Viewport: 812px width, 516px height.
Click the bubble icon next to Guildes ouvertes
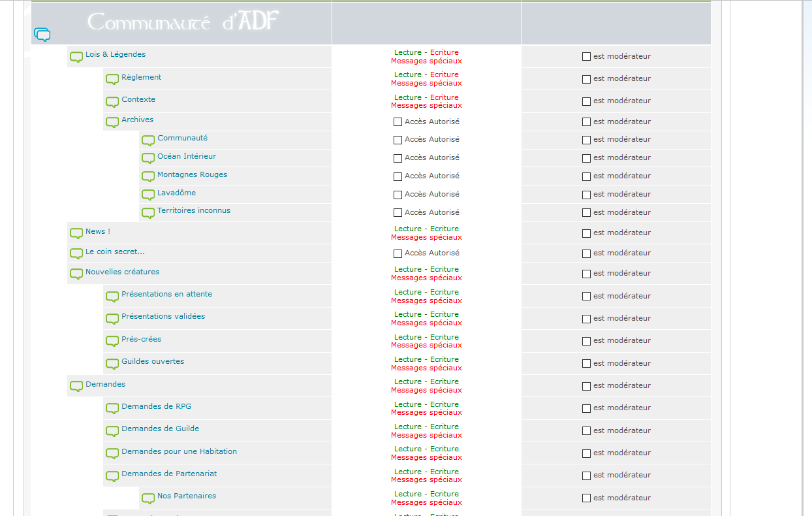[112, 364]
